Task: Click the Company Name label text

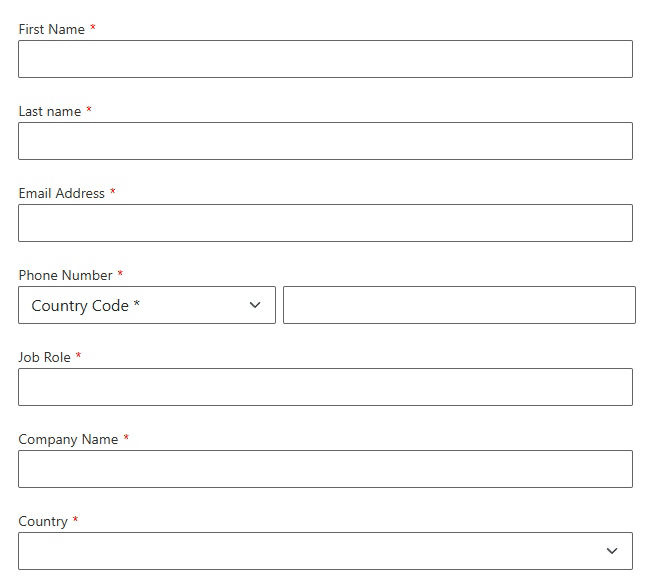Action: tap(68, 440)
